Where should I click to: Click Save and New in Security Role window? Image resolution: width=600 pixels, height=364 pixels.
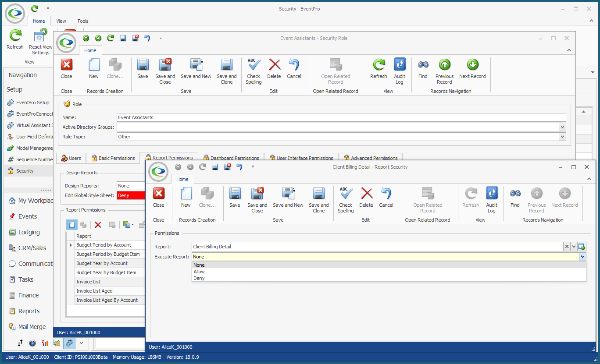[x=196, y=69]
